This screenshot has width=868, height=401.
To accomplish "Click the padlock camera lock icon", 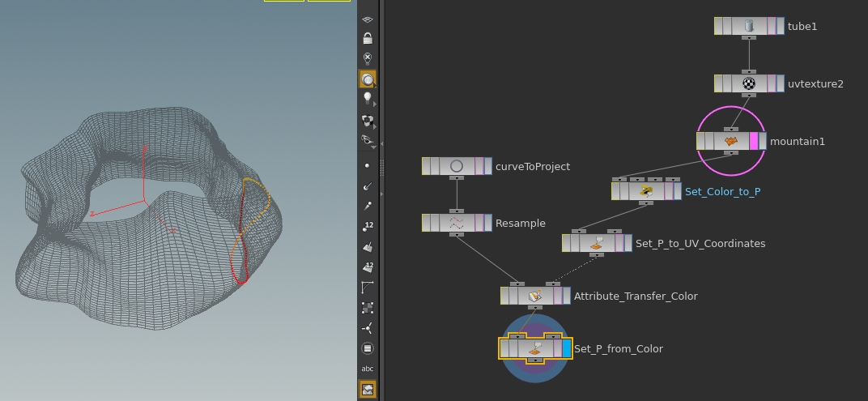I will click(368, 38).
